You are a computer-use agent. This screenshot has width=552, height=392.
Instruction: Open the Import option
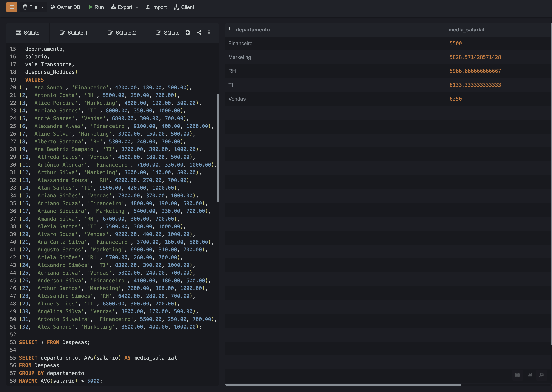(156, 7)
